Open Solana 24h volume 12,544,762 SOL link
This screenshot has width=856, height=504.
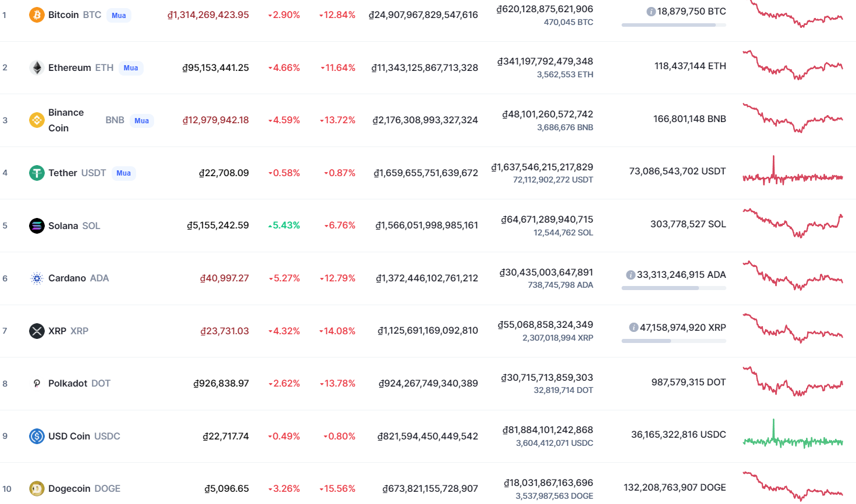(563, 233)
